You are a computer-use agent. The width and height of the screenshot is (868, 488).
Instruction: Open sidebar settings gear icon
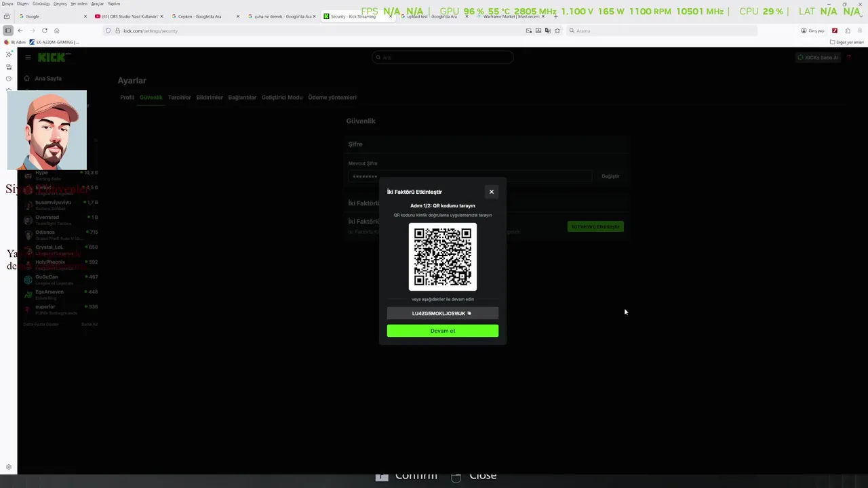9,467
